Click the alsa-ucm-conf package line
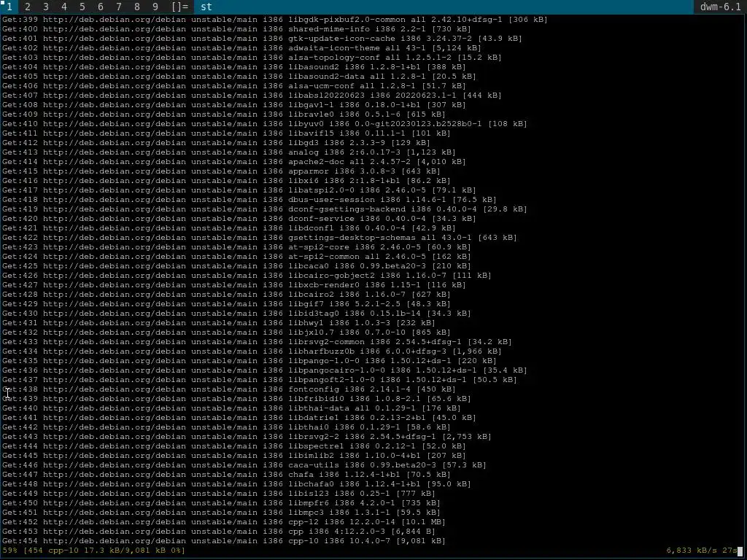The width and height of the screenshot is (747, 560). click(234, 86)
